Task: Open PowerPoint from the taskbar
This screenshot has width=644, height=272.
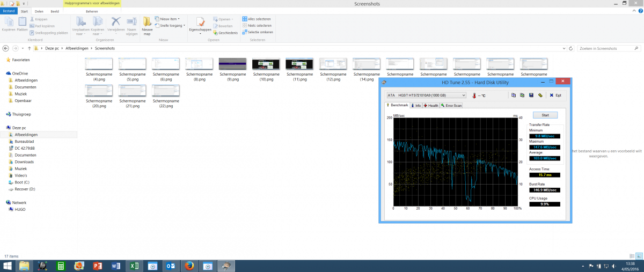Action: tap(98, 266)
